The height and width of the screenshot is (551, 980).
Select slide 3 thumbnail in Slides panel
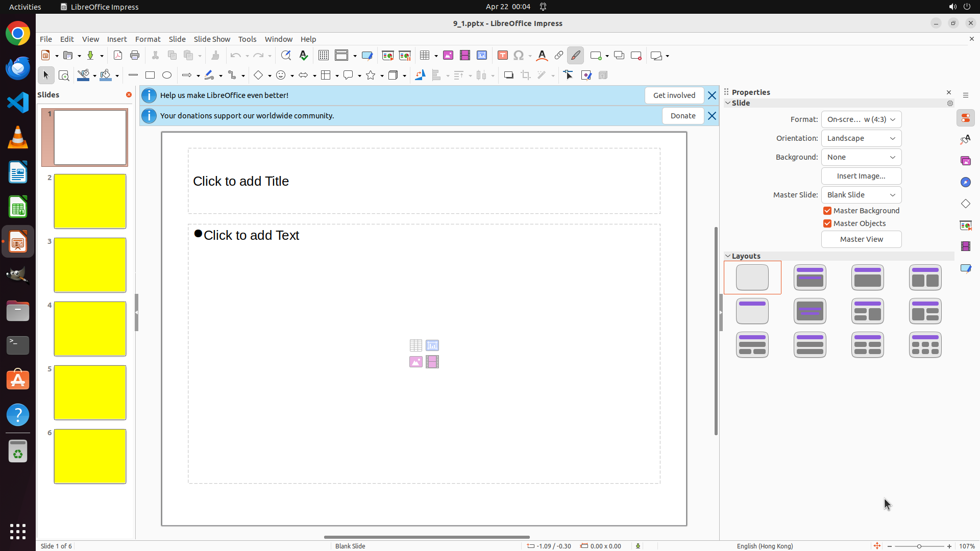coord(90,265)
